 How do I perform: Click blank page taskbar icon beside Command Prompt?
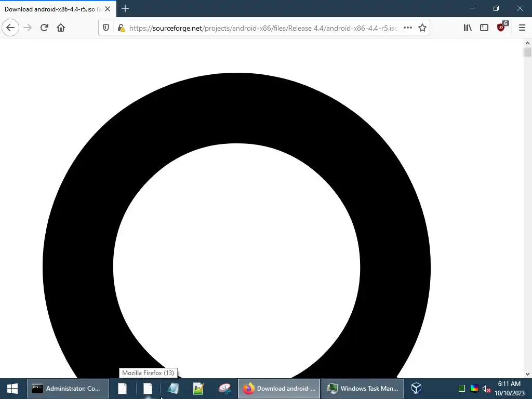(x=122, y=389)
